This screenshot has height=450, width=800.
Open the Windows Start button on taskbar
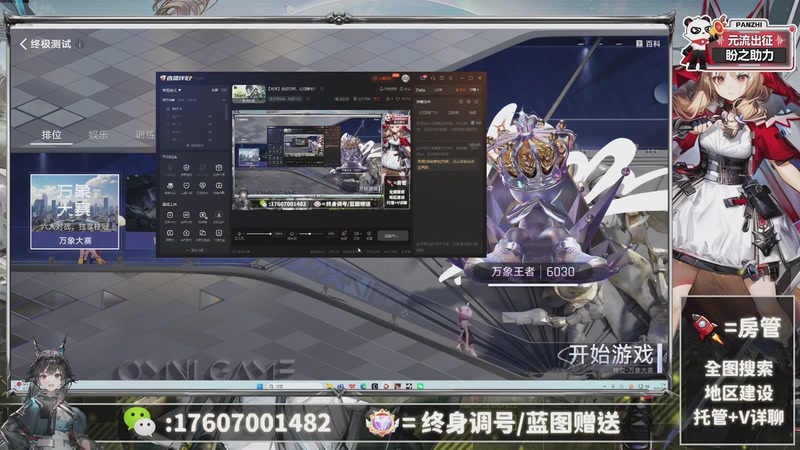click(x=260, y=386)
